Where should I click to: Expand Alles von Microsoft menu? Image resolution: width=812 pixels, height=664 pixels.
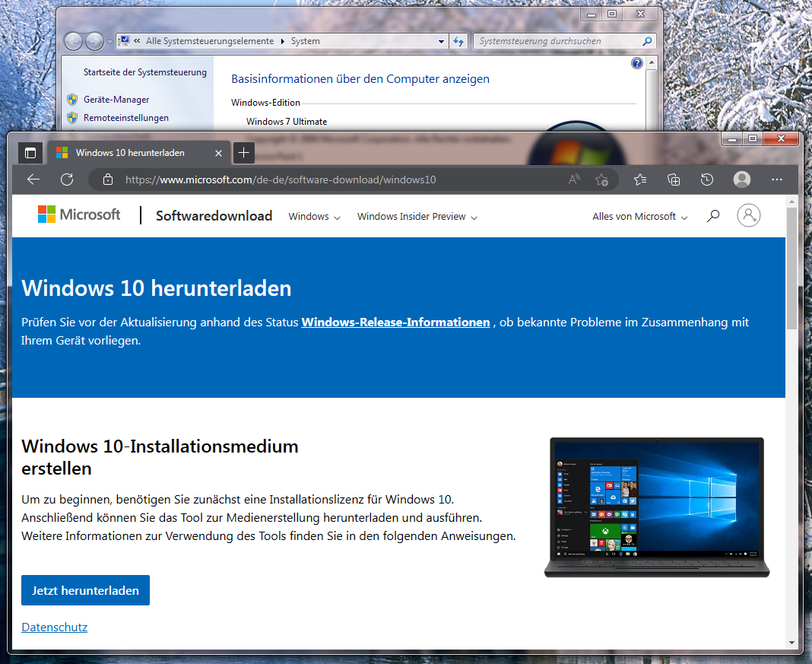click(640, 217)
